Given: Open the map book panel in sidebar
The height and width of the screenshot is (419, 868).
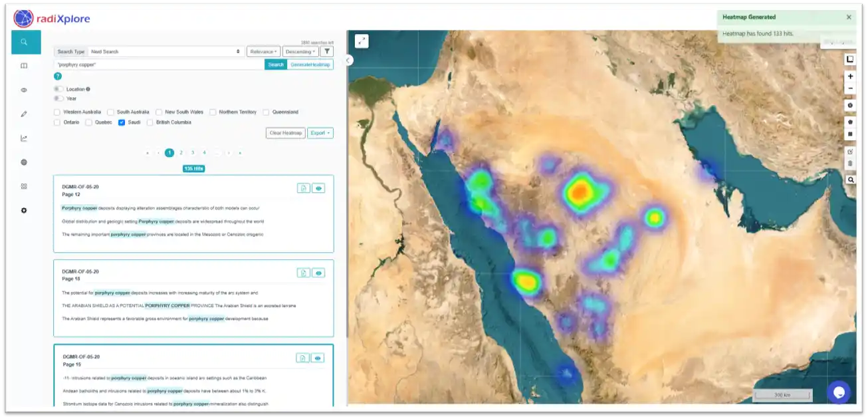Looking at the screenshot, I should [x=25, y=65].
